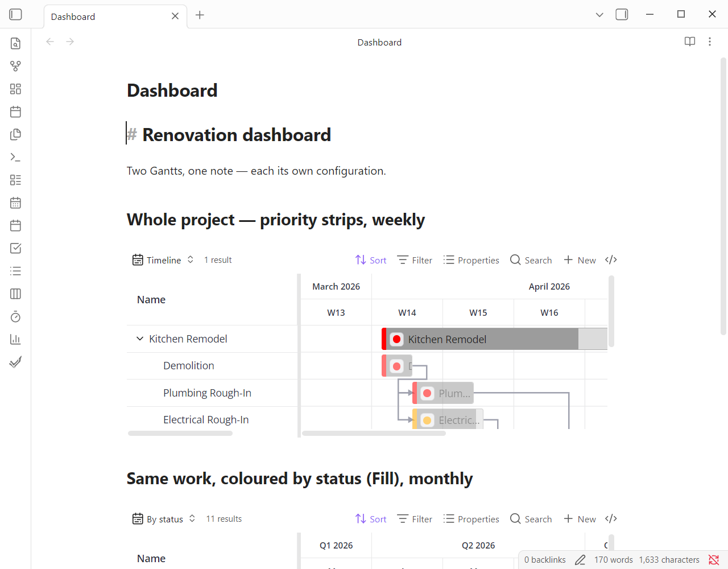
Task: Click the March 2026 month header
Action: [x=336, y=287]
